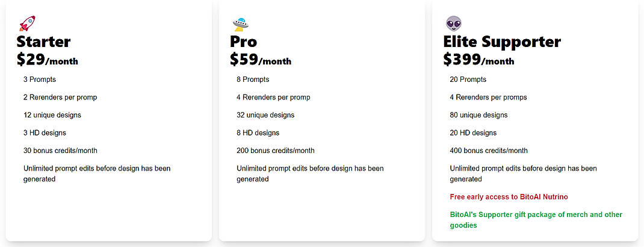The image size is (644, 247).
Task: Open the red Free early access link
Action: tap(509, 197)
